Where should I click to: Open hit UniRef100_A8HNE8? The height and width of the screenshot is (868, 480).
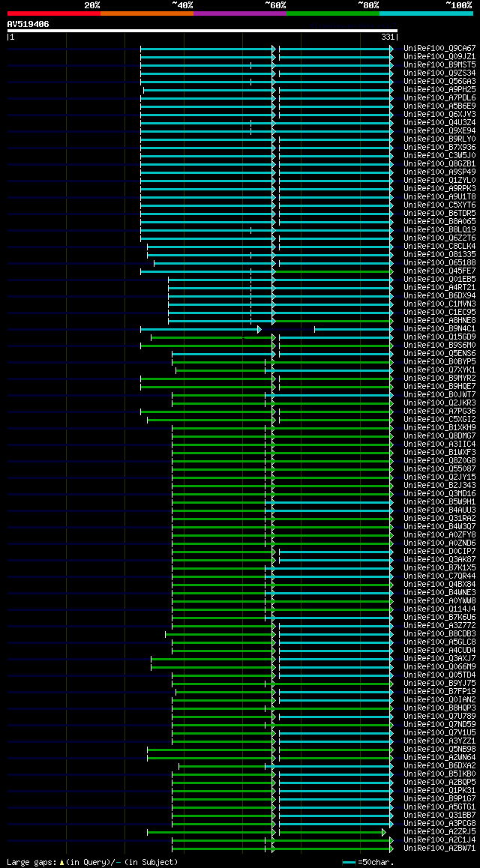pos(439,321)
